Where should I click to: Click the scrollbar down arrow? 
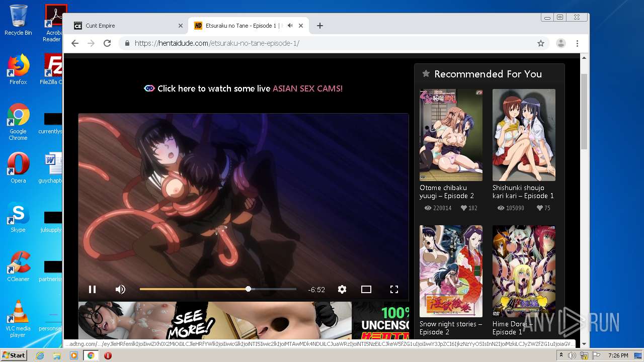point(584,344)
